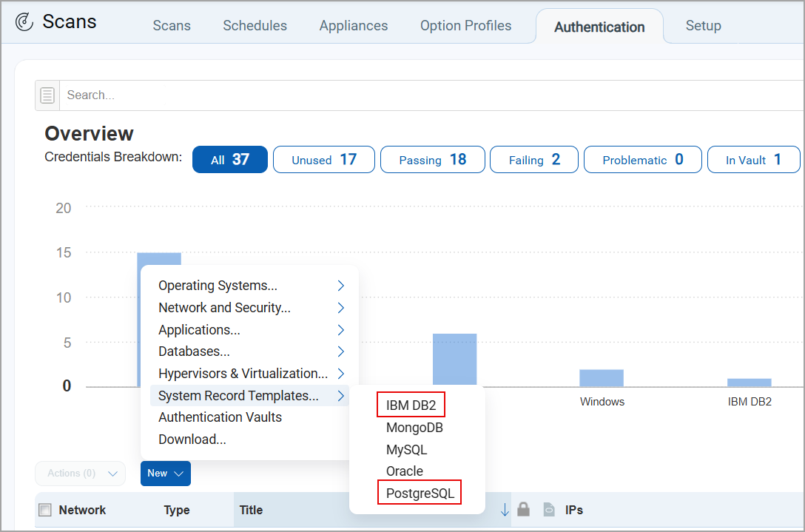Filter credentials by All 37
This screenshot has height=532, width=805.
coord(230,159)
